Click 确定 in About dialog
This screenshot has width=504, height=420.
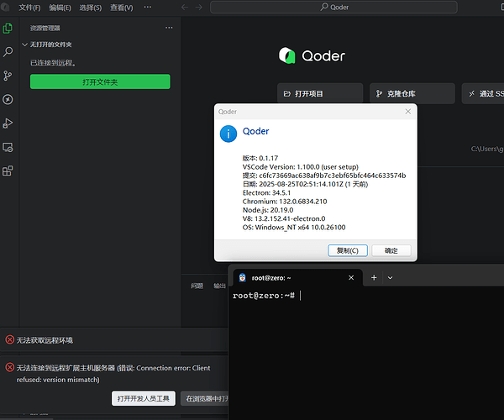coord(391,250)
